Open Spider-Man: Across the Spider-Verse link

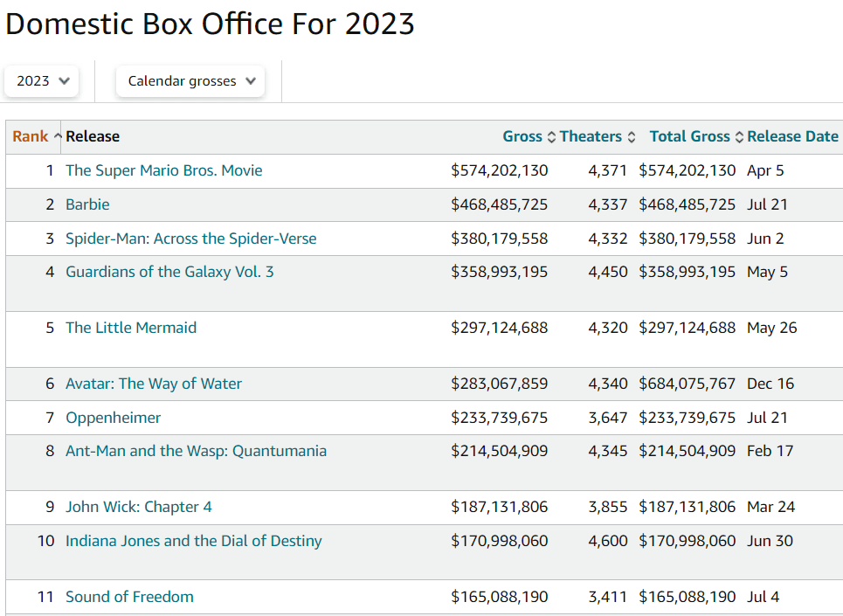191,239
